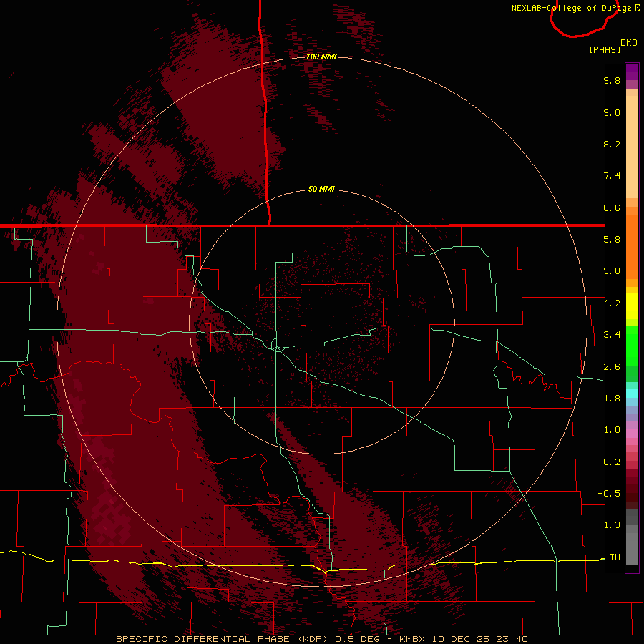The height and width of the screenshot is (644, 644).
Task: Click the 9.8 value on the scale
Action: tap(612, 80)
